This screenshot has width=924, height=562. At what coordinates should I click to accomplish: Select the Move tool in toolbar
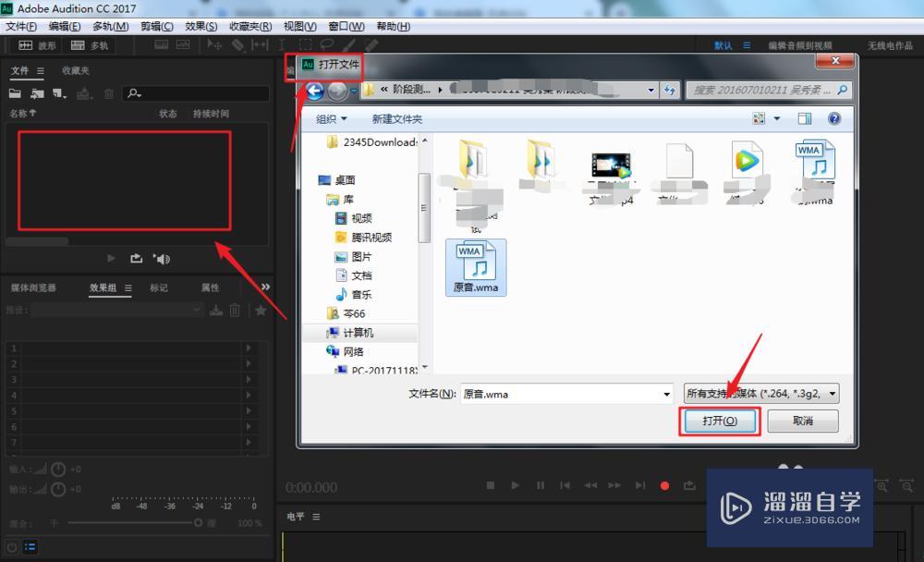[214, 44]
